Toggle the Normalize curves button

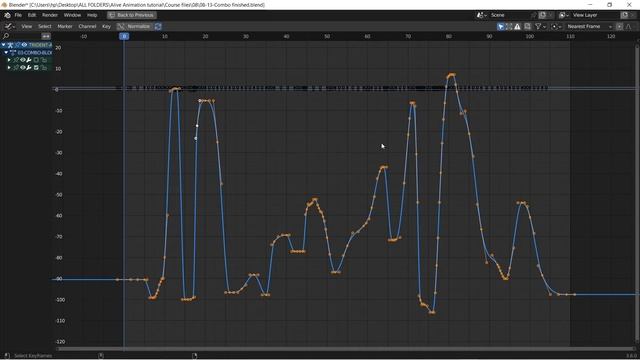(135, 27)
